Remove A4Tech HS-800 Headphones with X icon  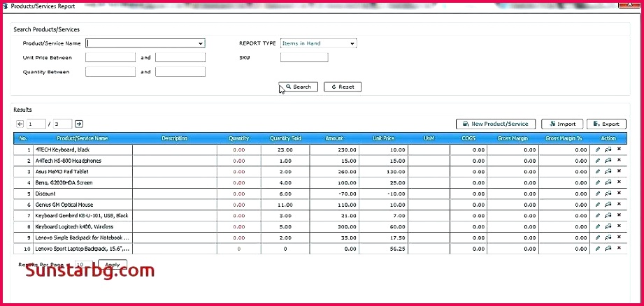(619, 161)
